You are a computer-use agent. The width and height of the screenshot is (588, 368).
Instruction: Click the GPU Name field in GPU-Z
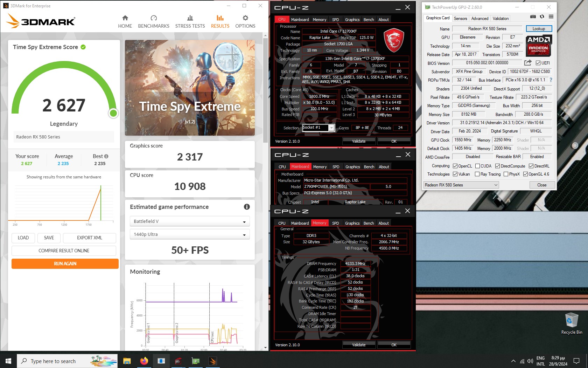coord(487,29)
